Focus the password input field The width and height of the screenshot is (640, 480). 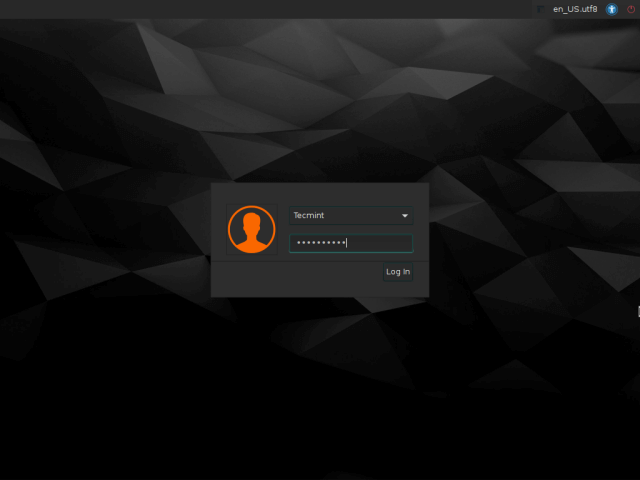[351, 243]
